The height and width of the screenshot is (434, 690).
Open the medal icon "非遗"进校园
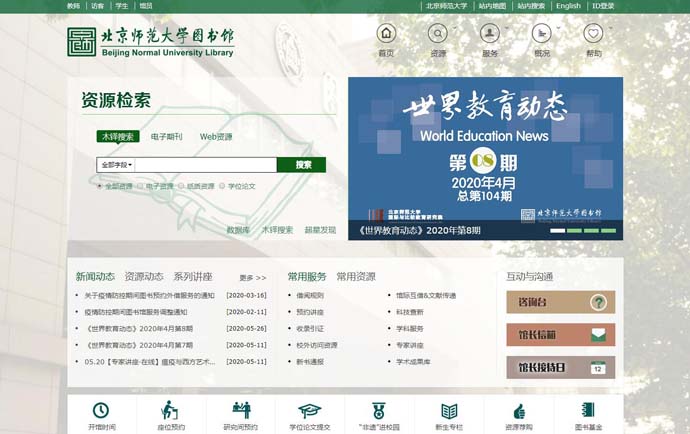point(379,411)
